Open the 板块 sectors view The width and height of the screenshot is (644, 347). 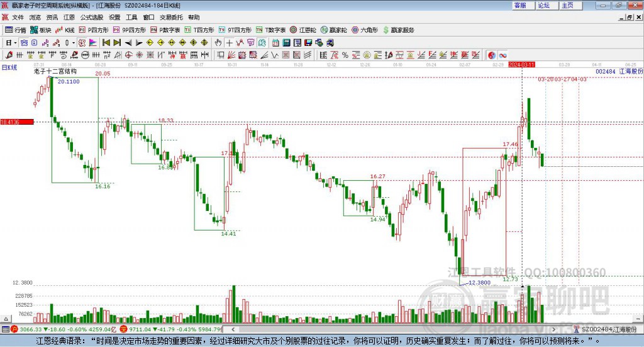click(x=41, y=30)
